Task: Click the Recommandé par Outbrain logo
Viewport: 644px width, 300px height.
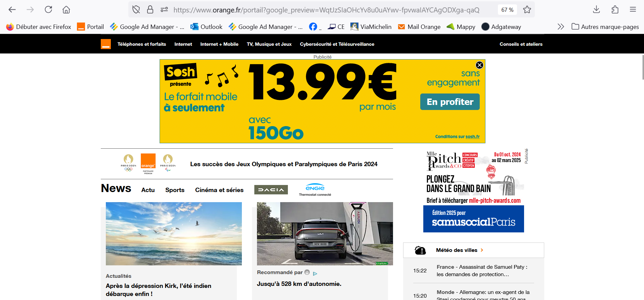Action: coord(307,272)
